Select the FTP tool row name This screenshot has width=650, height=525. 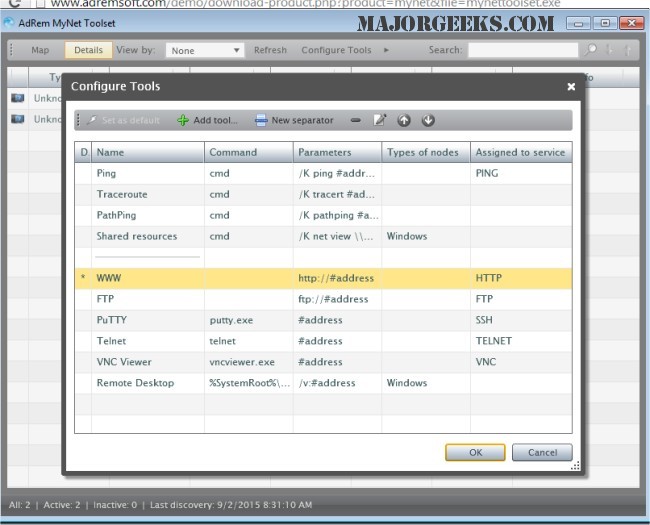pos(105,299)
